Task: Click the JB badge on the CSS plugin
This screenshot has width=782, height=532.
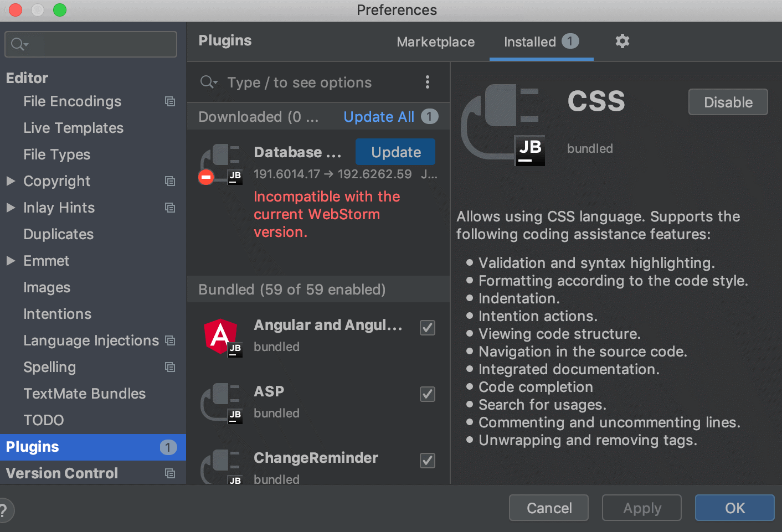Action: point(530,149)
